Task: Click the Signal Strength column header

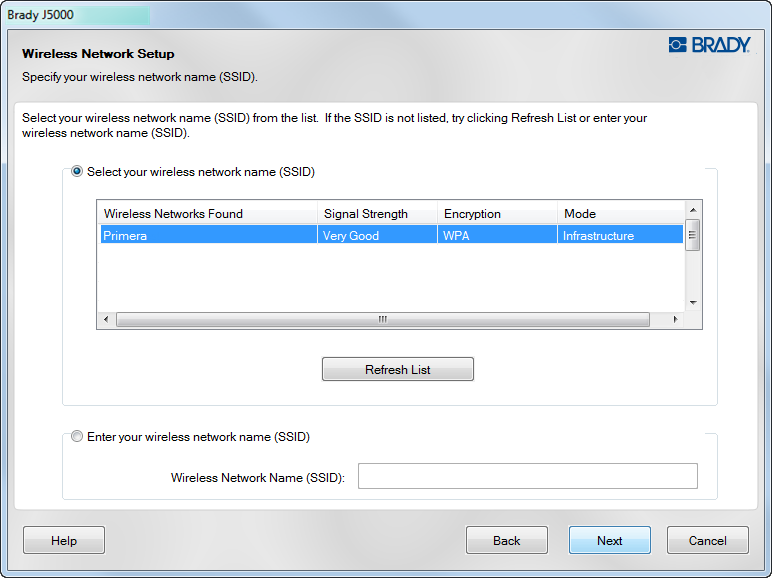Action: click(x=377, y=213)
